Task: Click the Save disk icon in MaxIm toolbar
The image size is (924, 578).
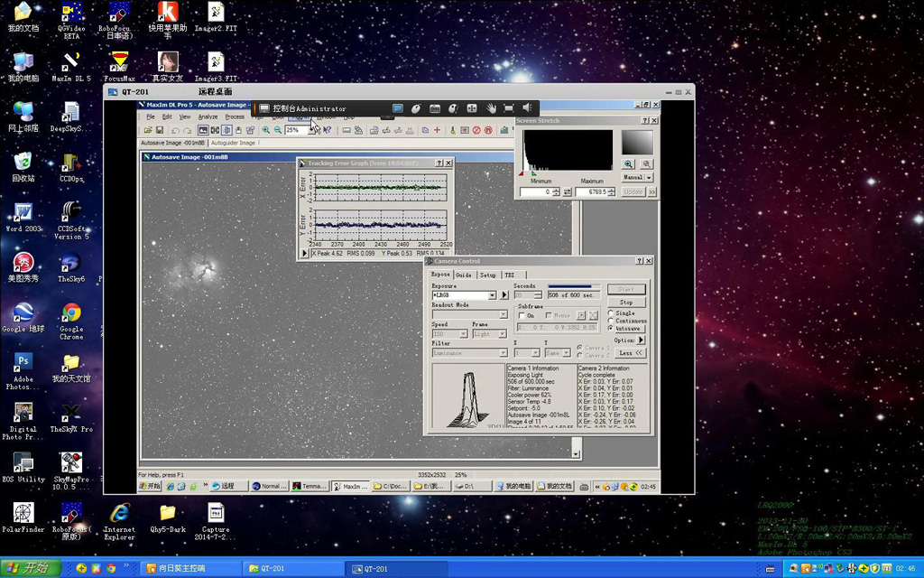Action: pos(159,130)
